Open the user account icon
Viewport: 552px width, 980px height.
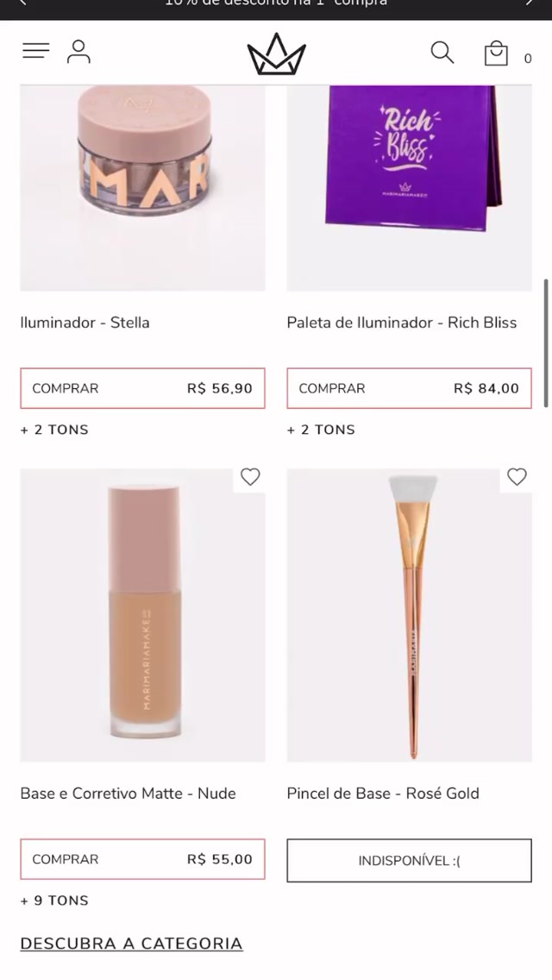(x=78, y=52)
